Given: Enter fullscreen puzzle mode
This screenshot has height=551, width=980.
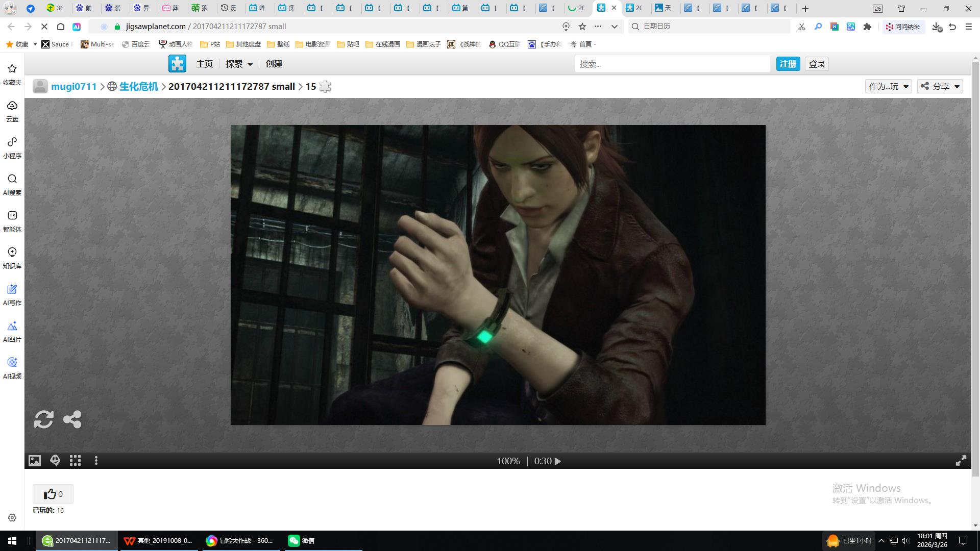Looking at the screenshot, I should 961,461.
